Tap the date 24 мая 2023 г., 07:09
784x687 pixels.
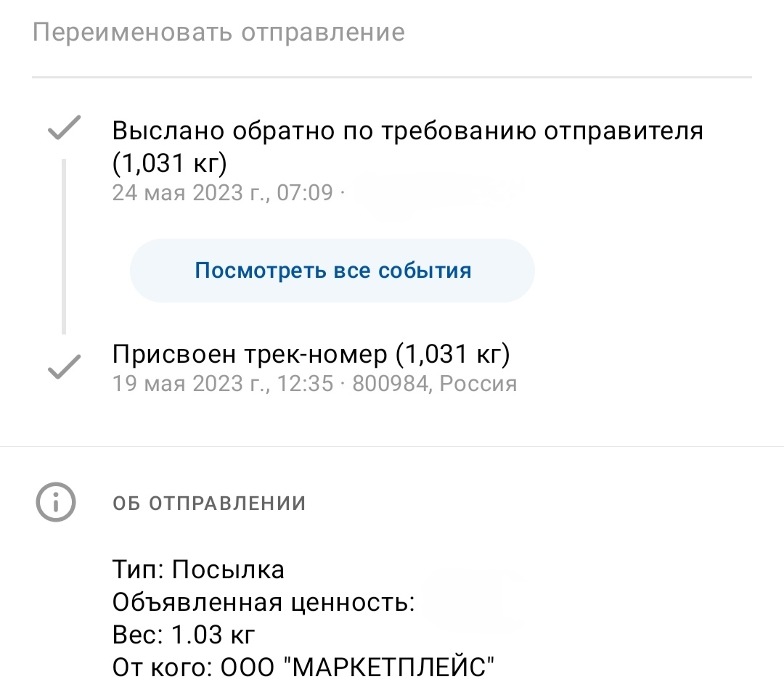[x=223, y=193]
